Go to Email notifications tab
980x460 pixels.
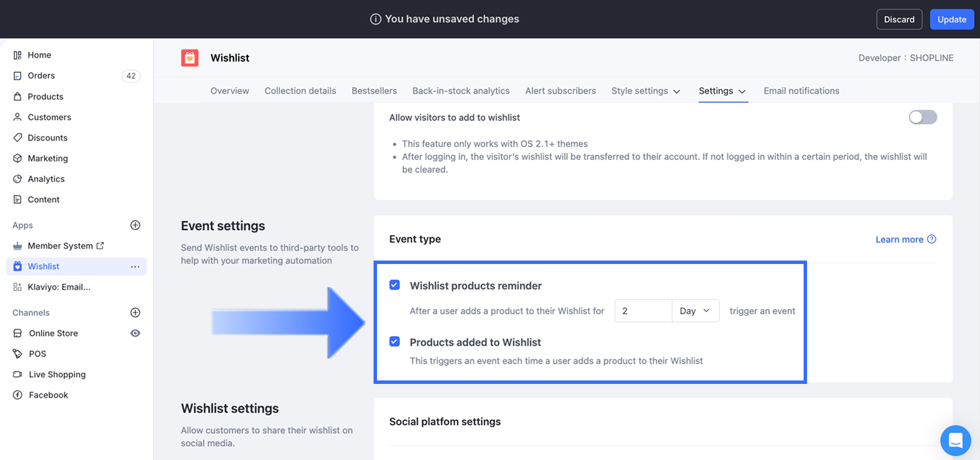(x=801, y=91)
